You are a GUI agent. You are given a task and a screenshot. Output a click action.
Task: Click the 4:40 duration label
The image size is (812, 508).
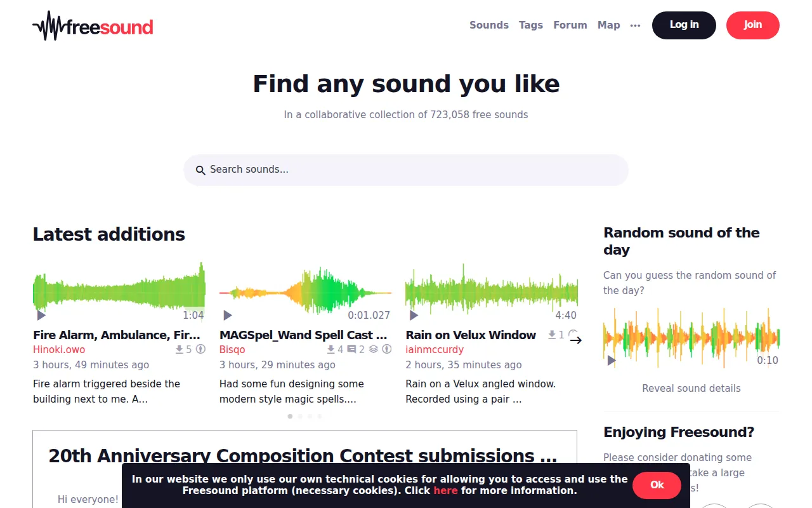click(566, 315)
